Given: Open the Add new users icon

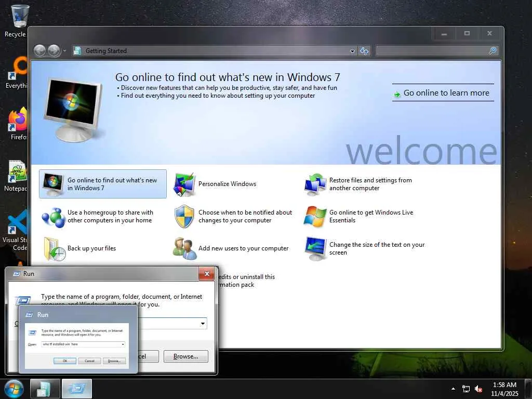Looking at the screenshot, I should 184,249.
